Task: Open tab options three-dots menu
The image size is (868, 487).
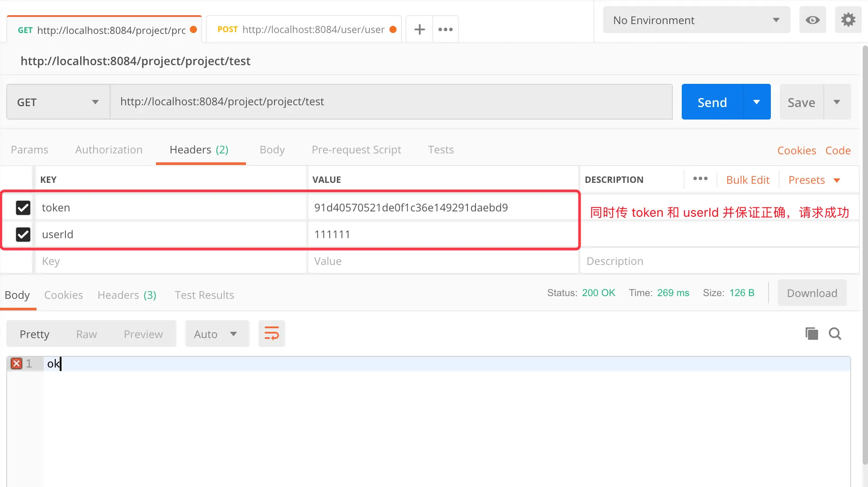Action: click(x=445, y=29)
